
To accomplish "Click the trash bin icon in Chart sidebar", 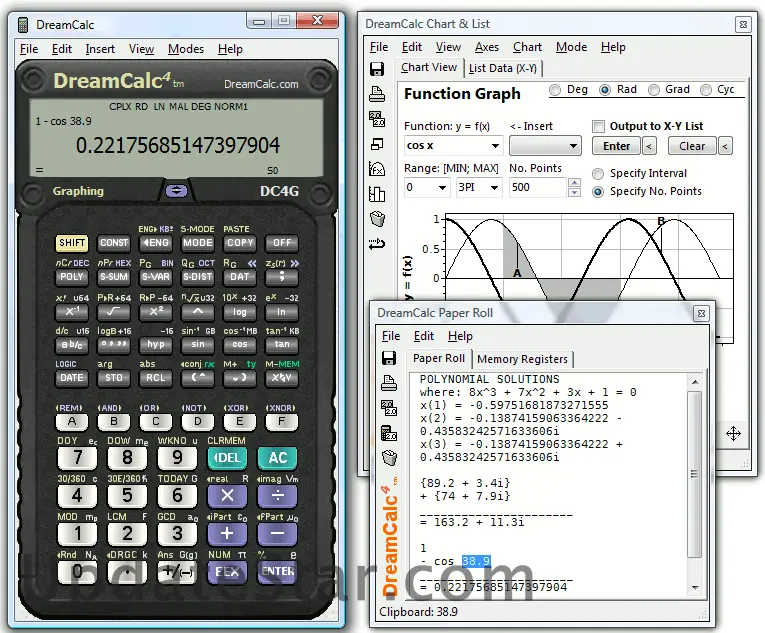I will tap(377, 218).
